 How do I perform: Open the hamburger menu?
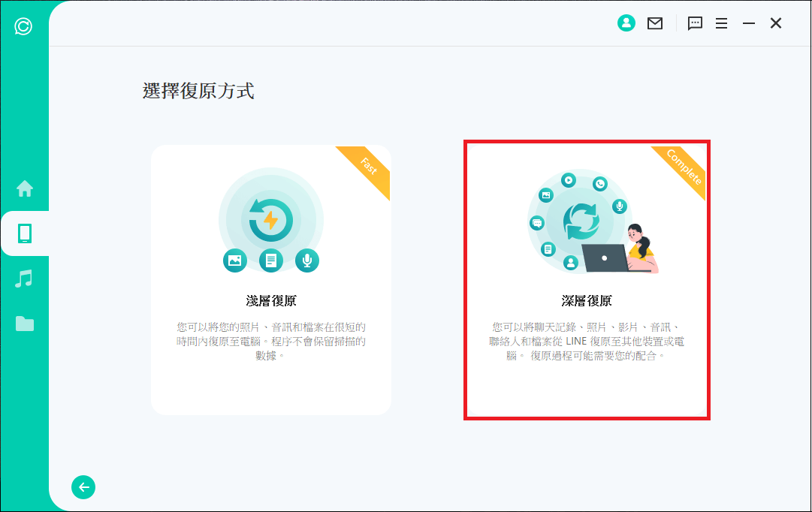[x=722, y=23]
